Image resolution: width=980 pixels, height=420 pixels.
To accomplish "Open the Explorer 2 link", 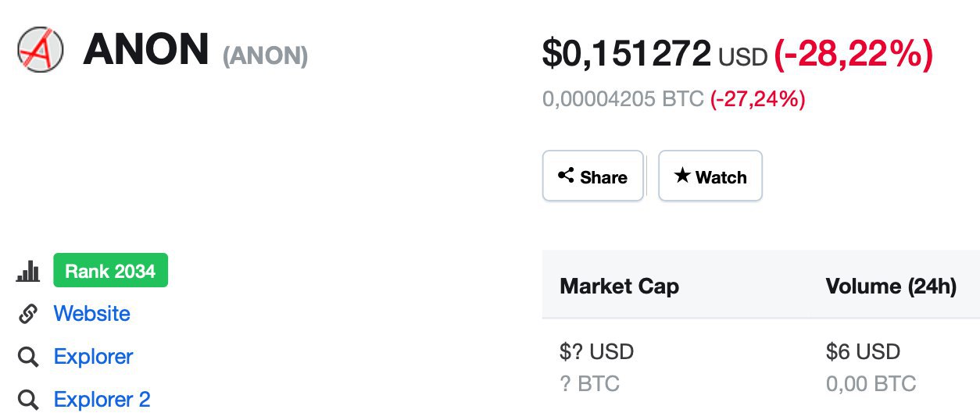I will 102,400.
